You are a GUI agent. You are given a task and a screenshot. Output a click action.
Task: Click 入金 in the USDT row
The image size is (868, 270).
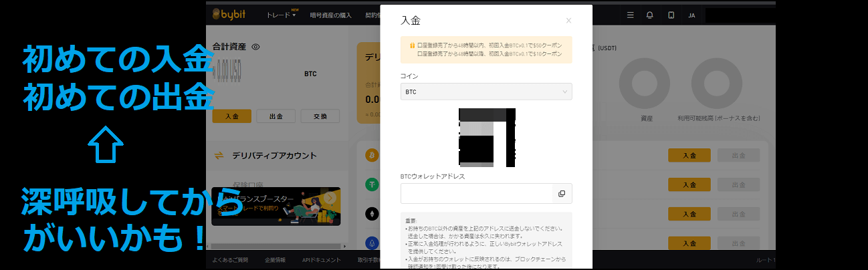pos(689,184)
